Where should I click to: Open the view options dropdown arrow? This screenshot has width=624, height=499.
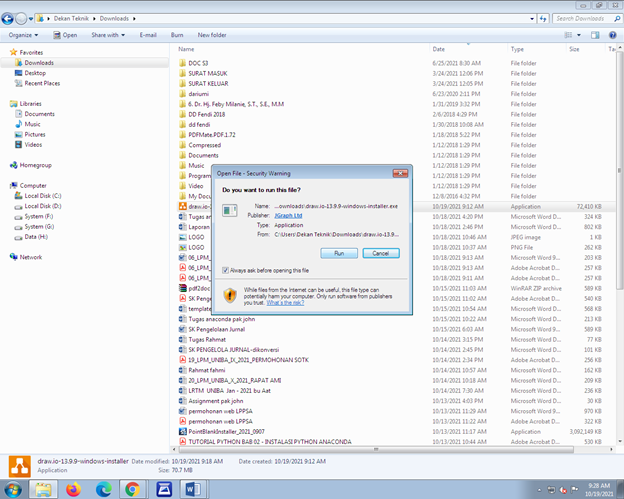pyautogui.click(x=579, y=35)
